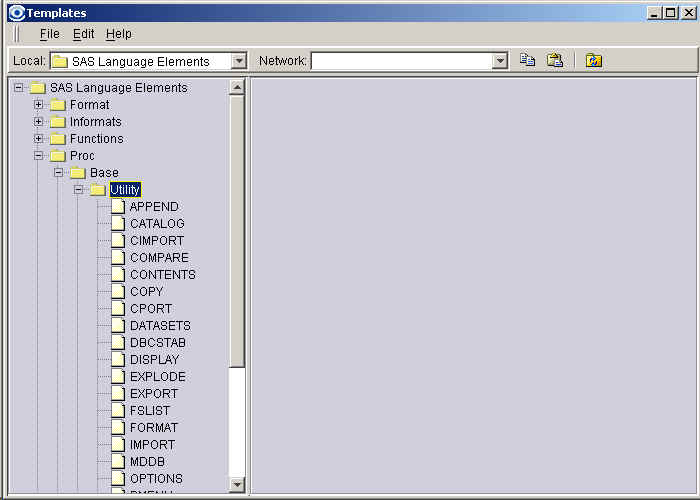700x500 pixels.
Task: Select the CATALOG procedure text
Action: click(x=157, y=224)
